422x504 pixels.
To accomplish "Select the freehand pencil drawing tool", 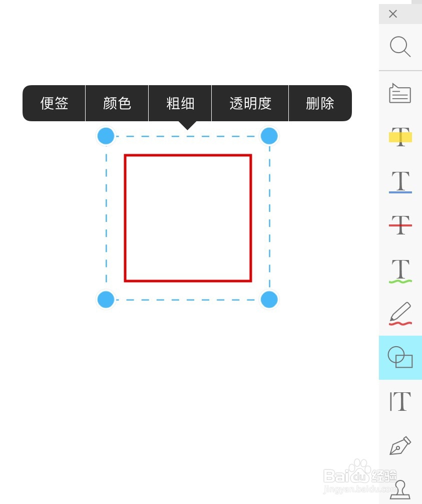I will (400, 314).
